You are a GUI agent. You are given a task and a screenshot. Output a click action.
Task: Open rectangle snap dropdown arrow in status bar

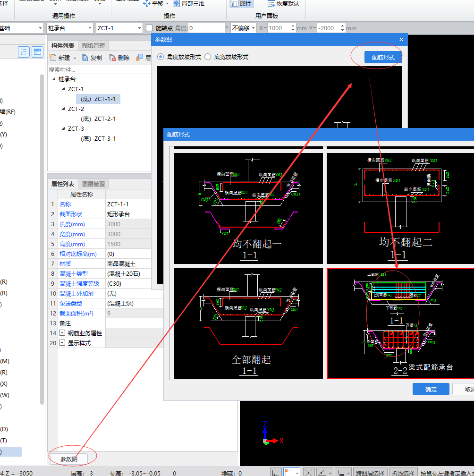297,473
